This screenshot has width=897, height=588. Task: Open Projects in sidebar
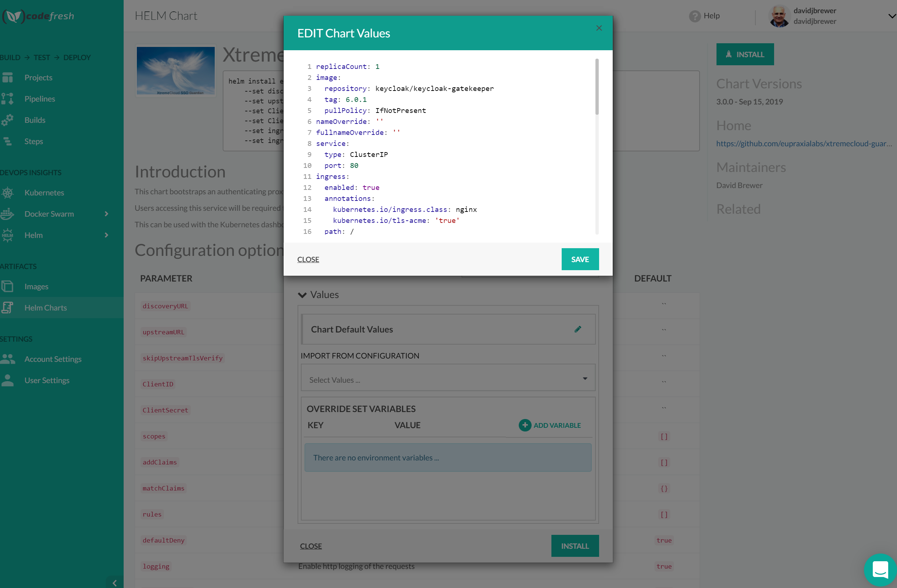(x=38, y=77)
